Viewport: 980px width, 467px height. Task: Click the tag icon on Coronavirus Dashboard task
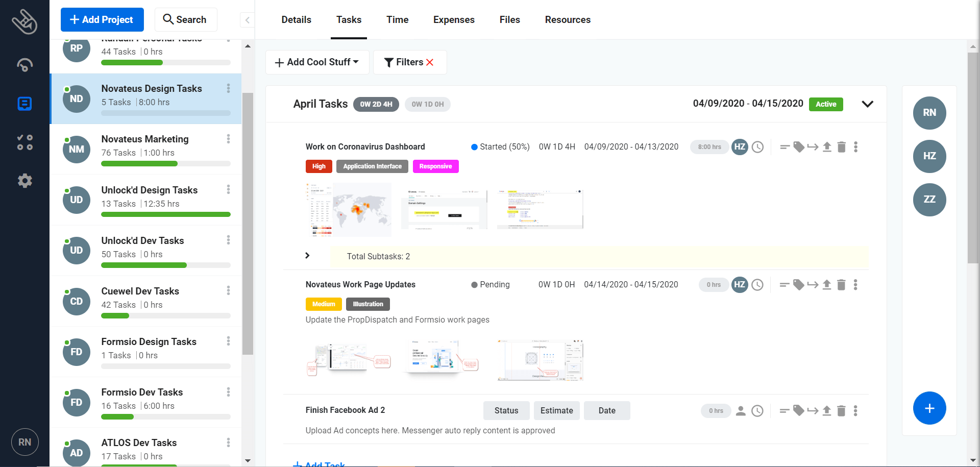pos(799,147)
